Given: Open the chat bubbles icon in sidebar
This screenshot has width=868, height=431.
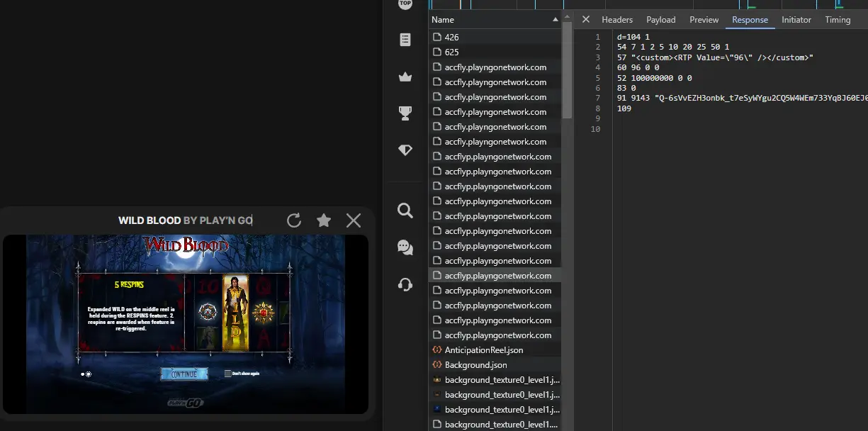Looking at the screenshot, I should click(x=405, y=247).
